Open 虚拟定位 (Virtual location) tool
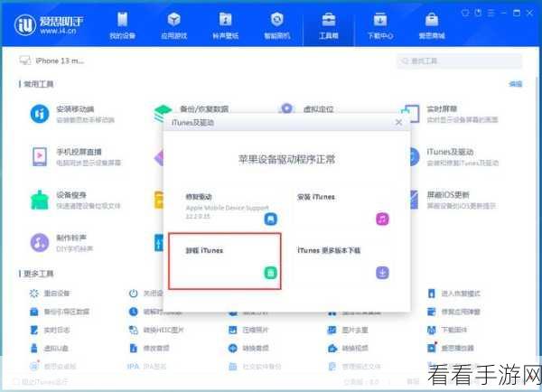 pyautogui.click(x=307, y=109)
